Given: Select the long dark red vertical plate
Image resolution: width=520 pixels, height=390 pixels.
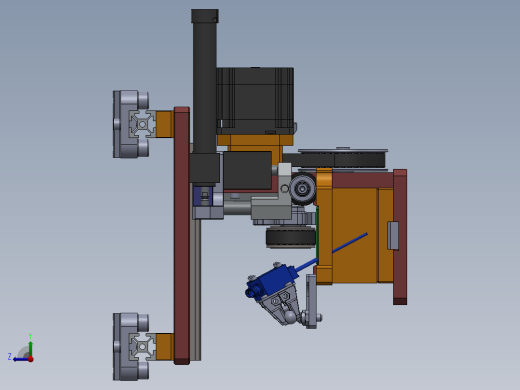Looking at the screenshot, I should pos(182,235).
